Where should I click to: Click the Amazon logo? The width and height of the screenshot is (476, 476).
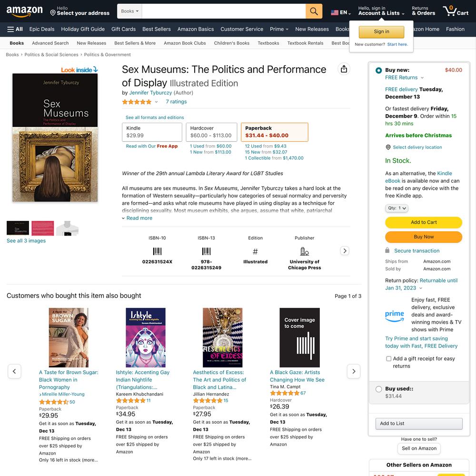[24, 11]
